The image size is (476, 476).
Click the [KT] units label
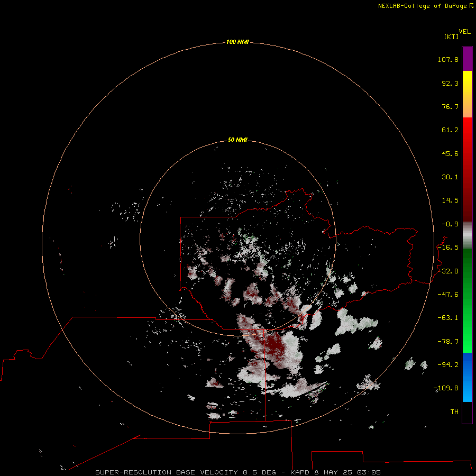(451, 36)
